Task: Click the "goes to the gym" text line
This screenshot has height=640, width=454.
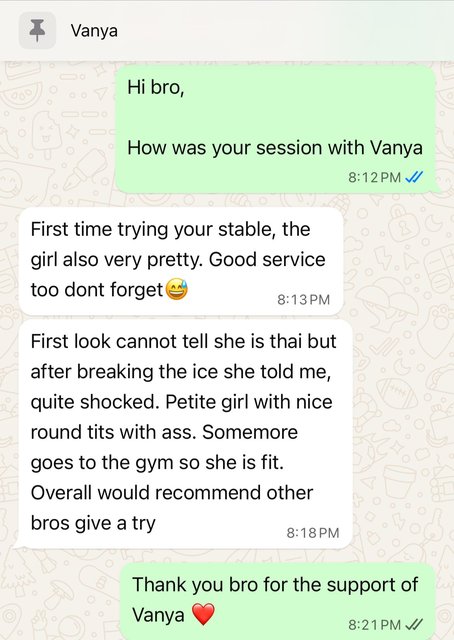Action: [157, 462]
